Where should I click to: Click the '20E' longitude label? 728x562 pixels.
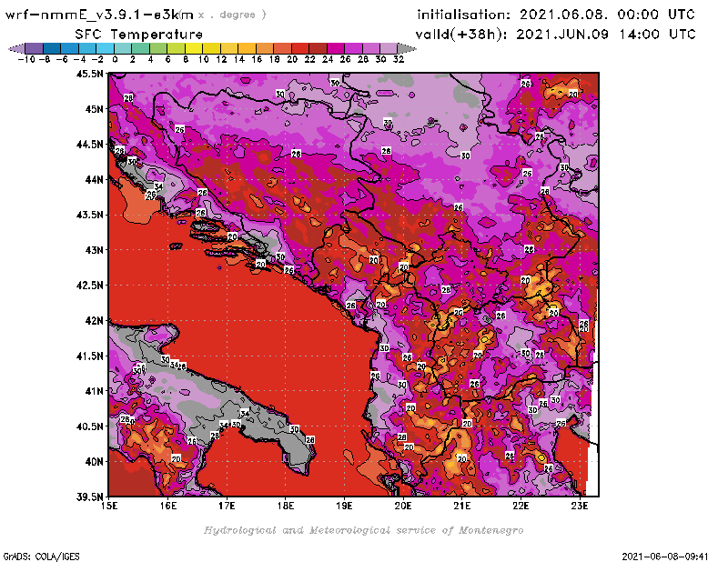[x=403, y=506]
